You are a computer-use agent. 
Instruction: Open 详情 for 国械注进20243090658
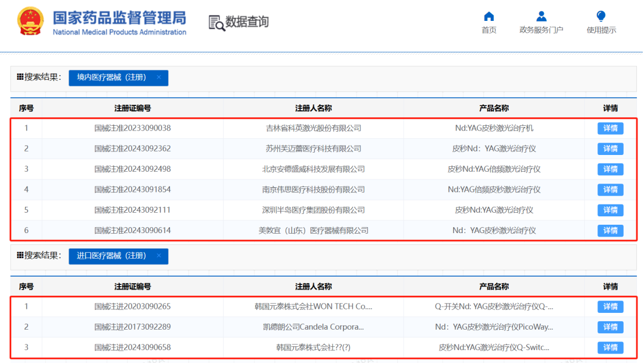pos(611,348)
